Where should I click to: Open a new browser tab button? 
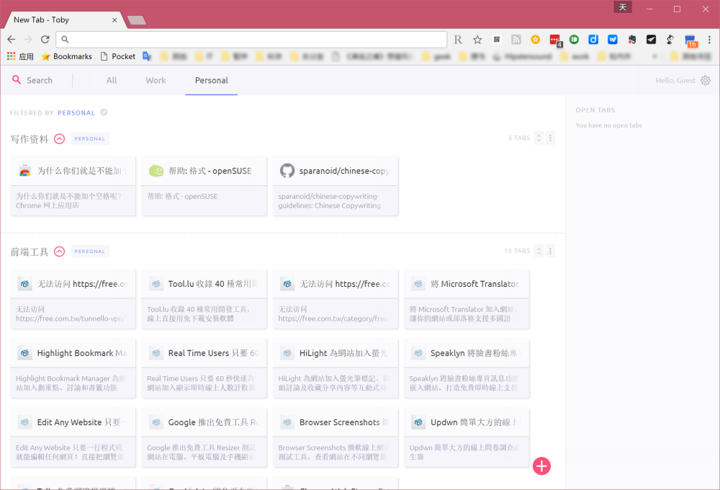pyautogui.click(x=136, y=20)
